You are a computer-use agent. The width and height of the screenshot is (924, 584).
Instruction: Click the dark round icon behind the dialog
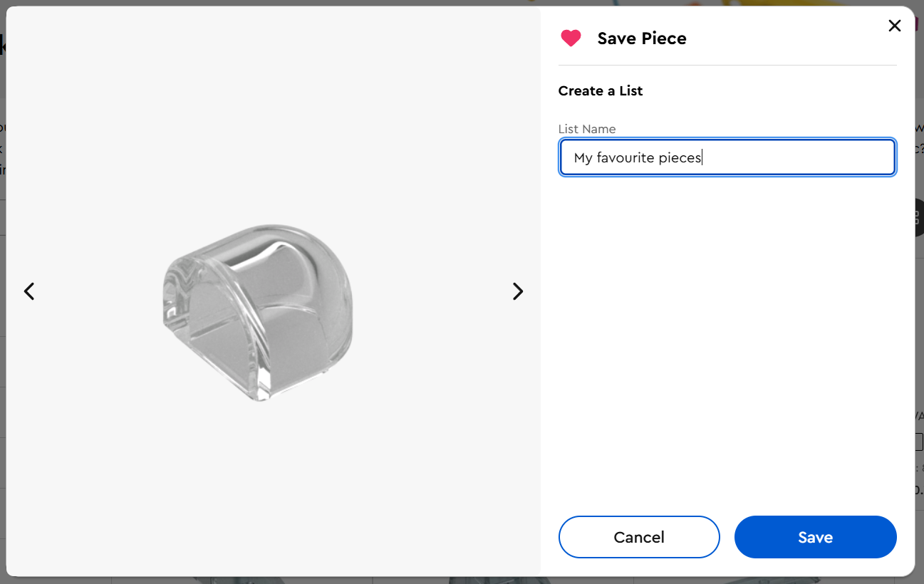coord(918,218)
